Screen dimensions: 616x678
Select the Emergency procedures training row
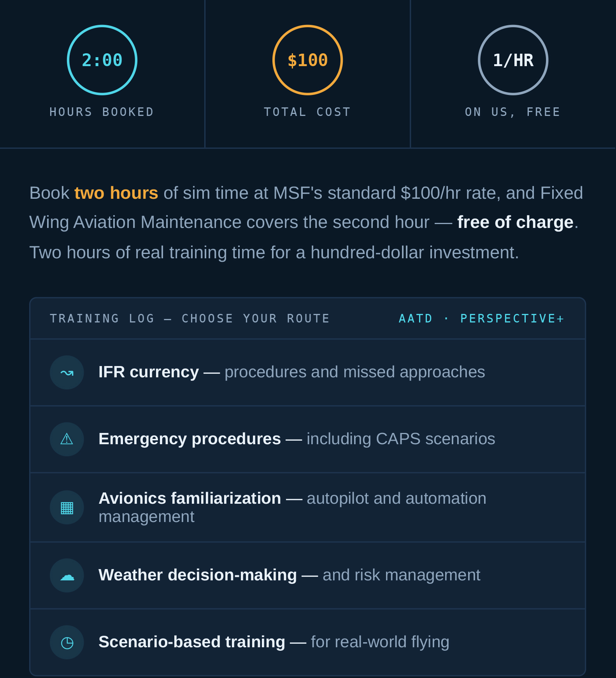[x=307, y=440]
